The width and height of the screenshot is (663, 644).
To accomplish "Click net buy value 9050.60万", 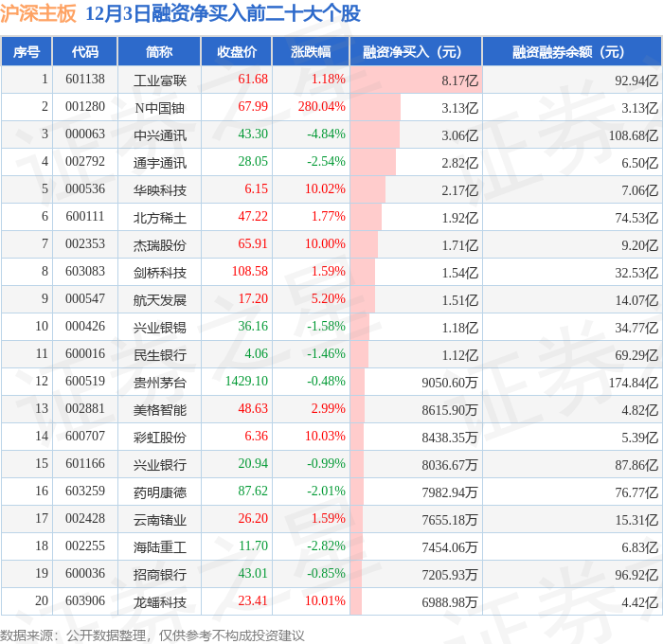I will coord(450,383).
